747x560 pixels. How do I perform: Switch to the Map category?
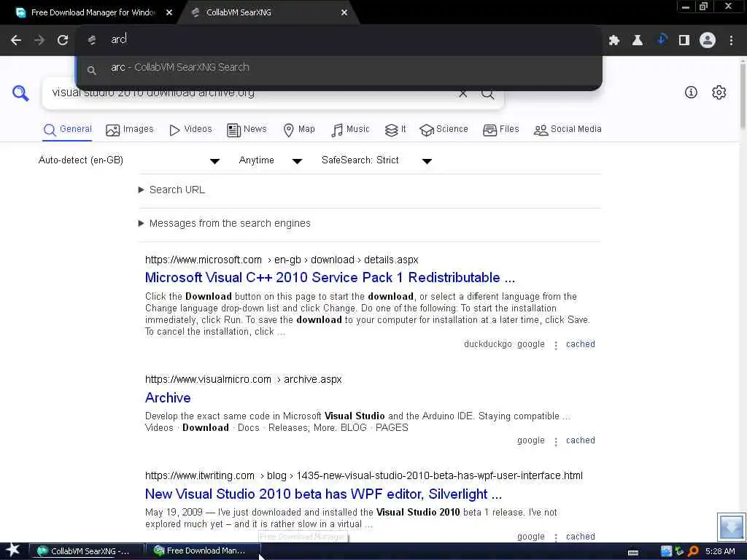point(299,130)
